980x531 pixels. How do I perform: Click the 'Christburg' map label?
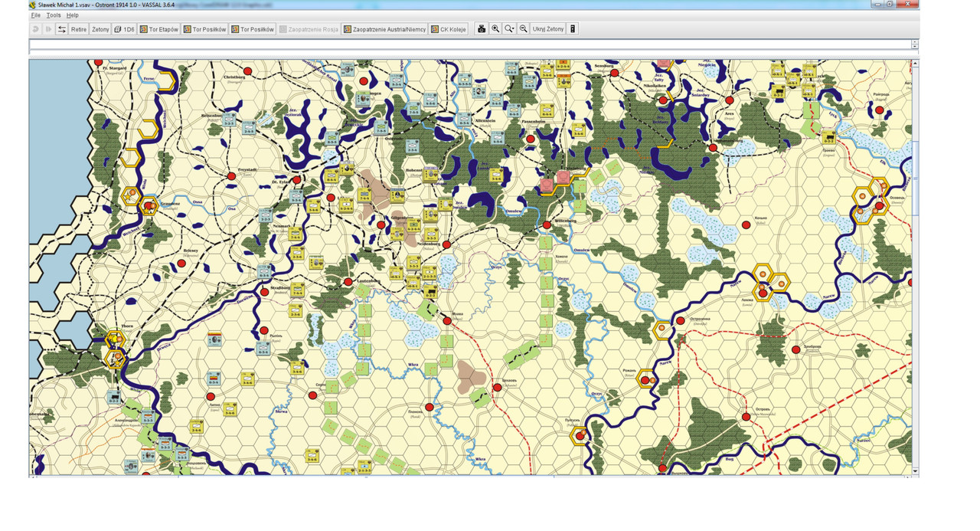[x=234, y=77]
